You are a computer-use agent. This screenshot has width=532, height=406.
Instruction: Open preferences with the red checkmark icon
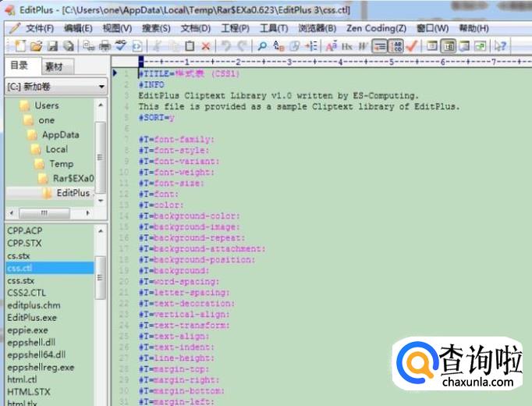[412, 46]
